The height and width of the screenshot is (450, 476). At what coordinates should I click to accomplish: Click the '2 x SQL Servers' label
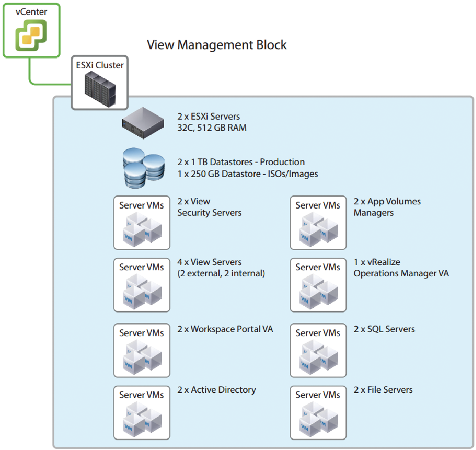[384, 329]
